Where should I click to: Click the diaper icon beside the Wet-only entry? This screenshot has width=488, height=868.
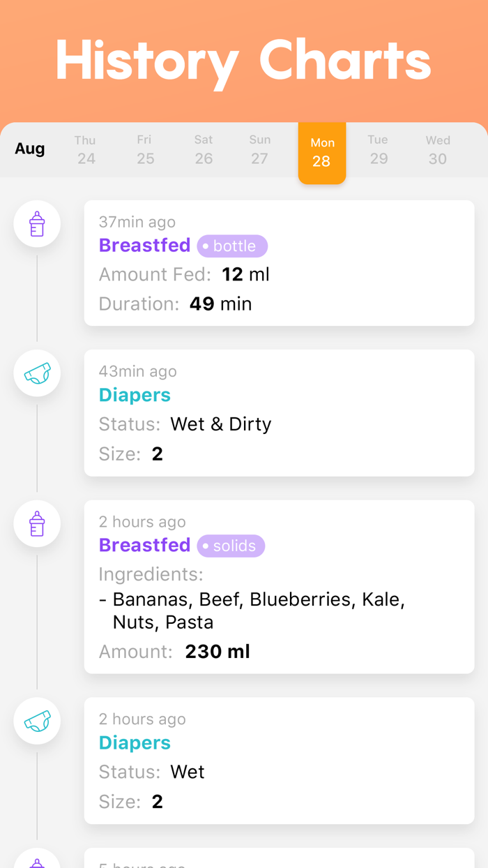tap(37, 721)
